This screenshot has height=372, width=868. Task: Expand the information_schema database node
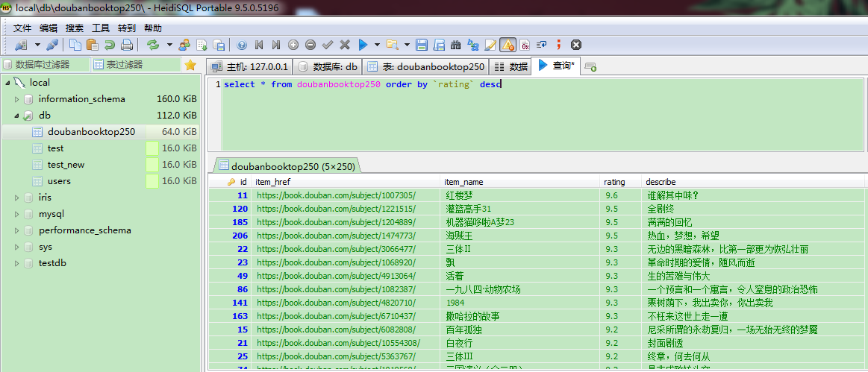pyautogui.click(x=16, y=99)
